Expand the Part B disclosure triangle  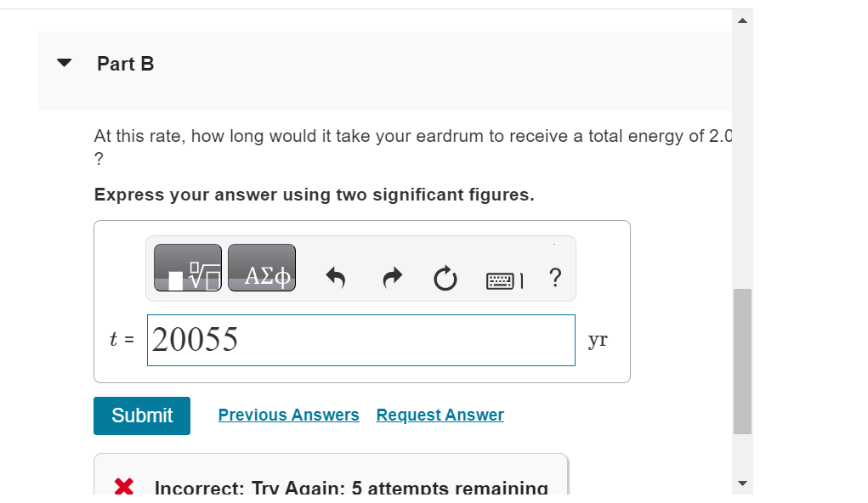[x=64, y=62]
